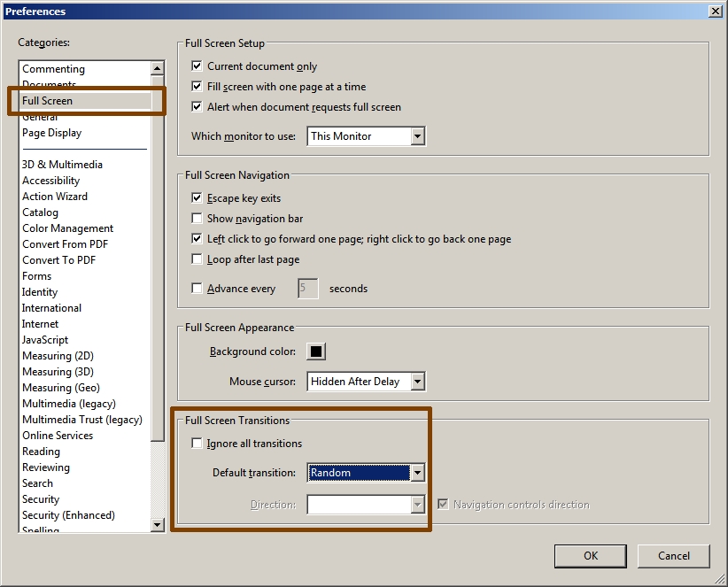Disable Escape key exits option

click(x=197, y=198)
